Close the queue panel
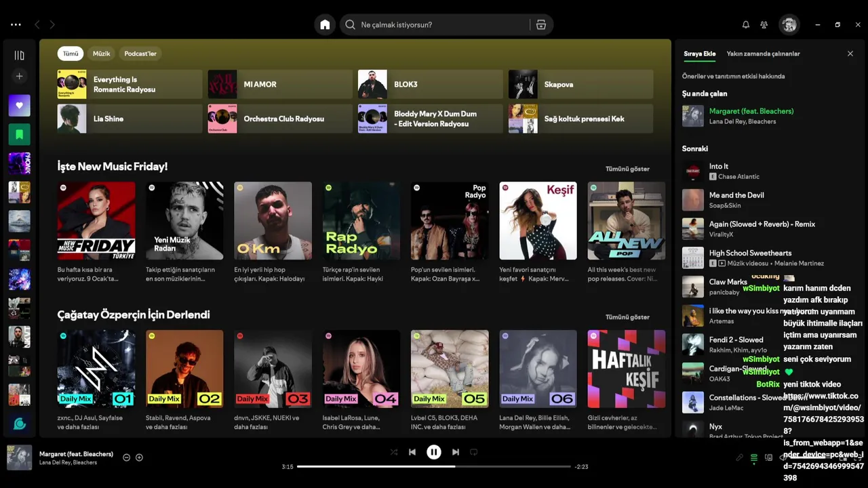The width and height of the screenshot is (868, 488). coord(850,54)
